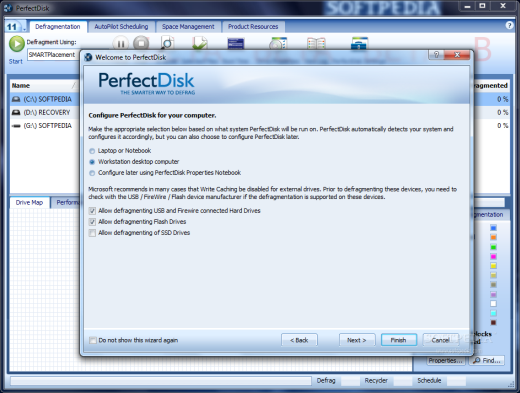520x393 pixels.
Task: Click the dialog help question mark button
Action: pyautogui.click(x=436, y=55)
